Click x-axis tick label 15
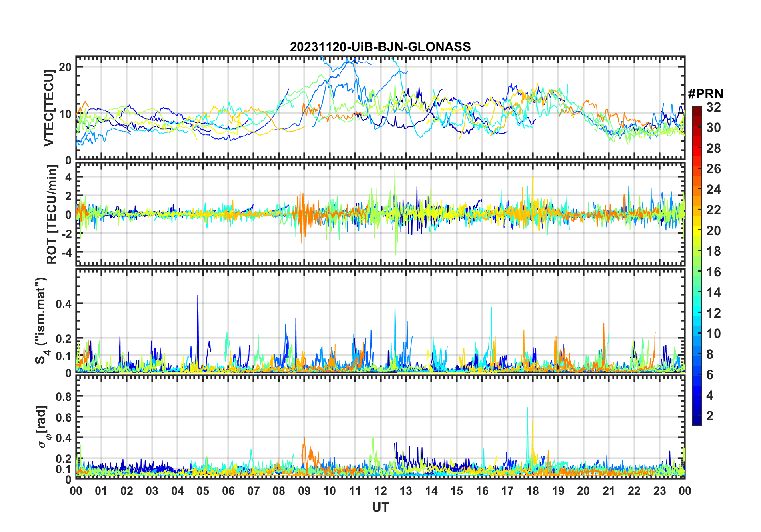Viewport: 761px width, 532px height. click(x=457, y=491)
